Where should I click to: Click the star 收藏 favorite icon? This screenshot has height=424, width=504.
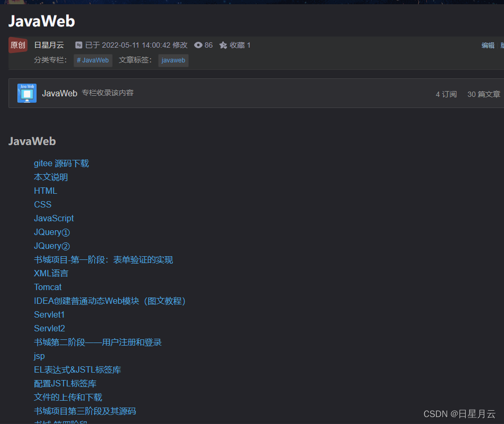(223, 45)
